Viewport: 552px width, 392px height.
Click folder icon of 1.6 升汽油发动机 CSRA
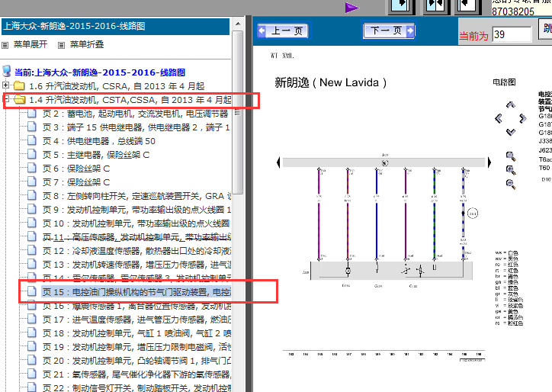pyautogui.click(x=19, y=85)
